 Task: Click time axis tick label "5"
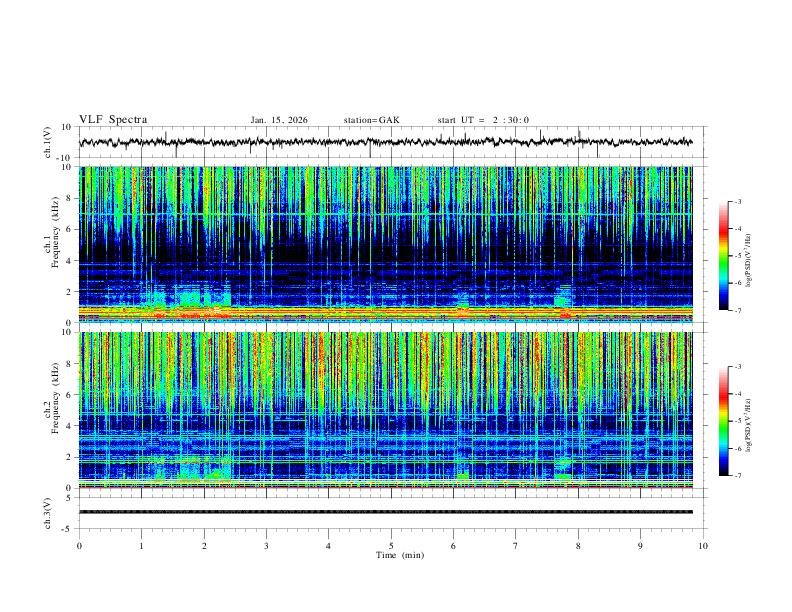[x=391, y=546]
